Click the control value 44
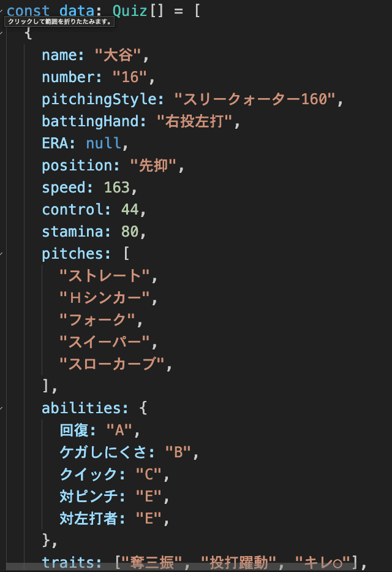Image resolution: width=392 pixels, height=572 pixels. click(x=130, y=210)
